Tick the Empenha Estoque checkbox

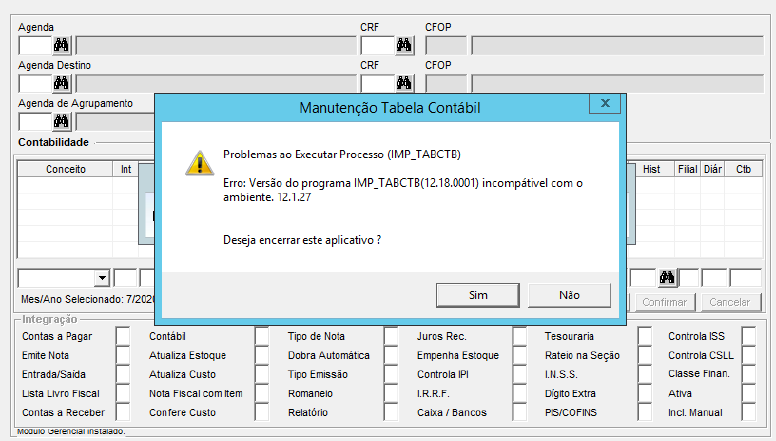(x=520, y=355)
